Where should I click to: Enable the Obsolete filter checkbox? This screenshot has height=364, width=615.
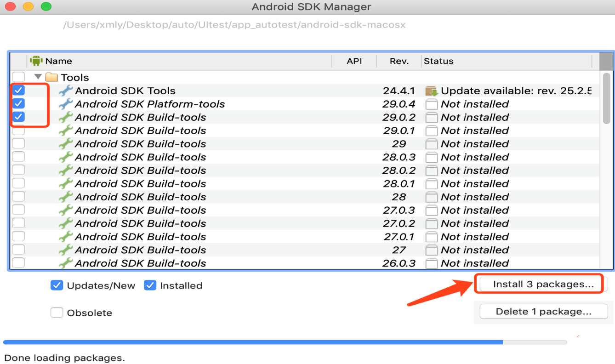tap(57, 313)
